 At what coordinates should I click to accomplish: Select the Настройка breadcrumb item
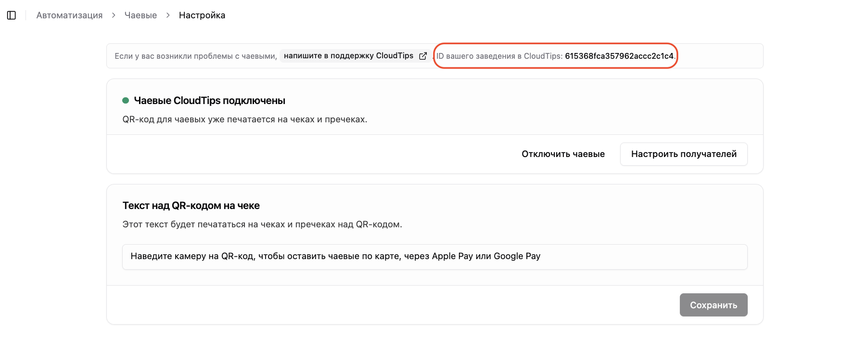pos(202,15)
